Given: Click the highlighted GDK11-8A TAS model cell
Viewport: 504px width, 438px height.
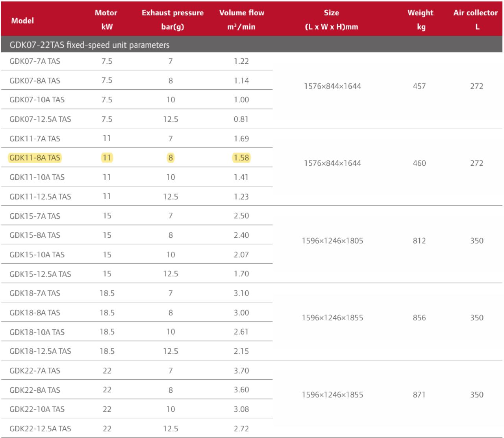Looking at the screenshot, I should [x=35, y=158].
